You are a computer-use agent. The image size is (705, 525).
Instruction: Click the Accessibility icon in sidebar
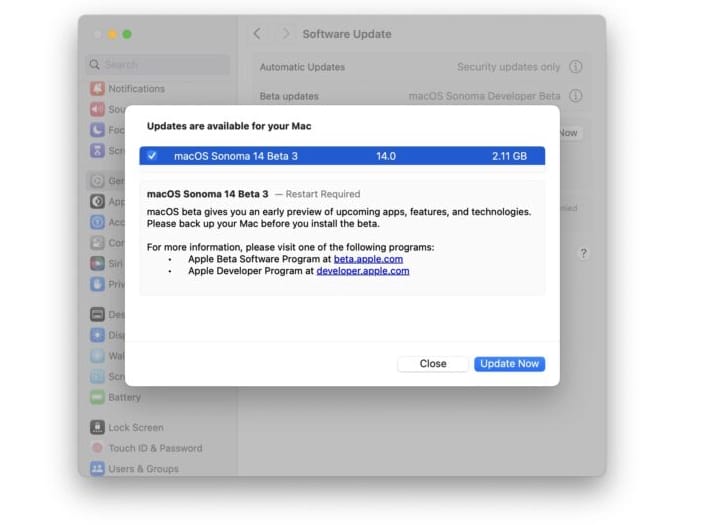97,222
